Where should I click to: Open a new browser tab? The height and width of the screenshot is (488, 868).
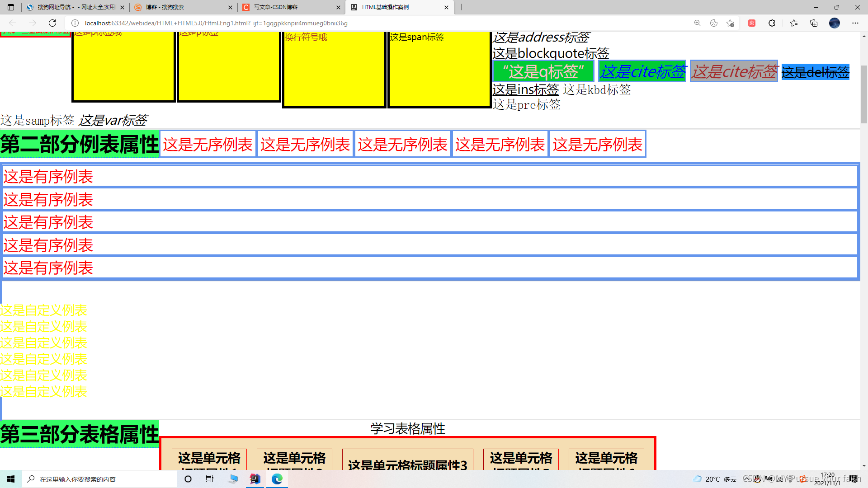pyautogui.click(x=462, y=7)
